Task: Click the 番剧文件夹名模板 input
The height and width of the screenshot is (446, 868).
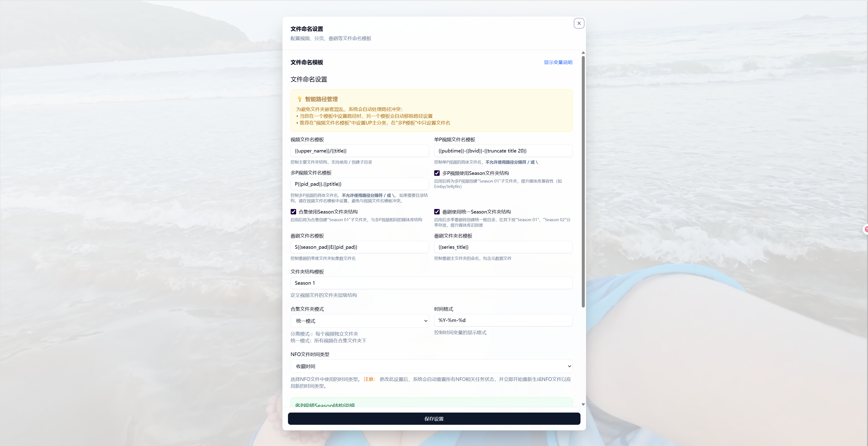Action: coord(503,247)
